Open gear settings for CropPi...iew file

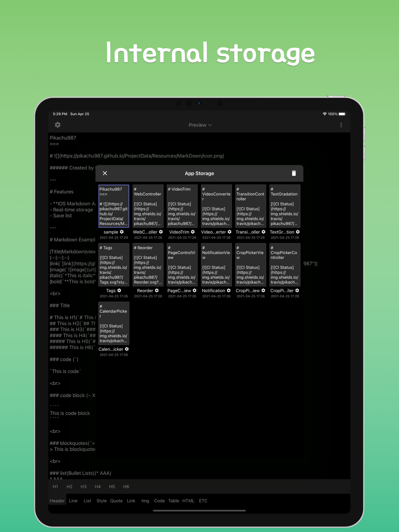[263, 290]
